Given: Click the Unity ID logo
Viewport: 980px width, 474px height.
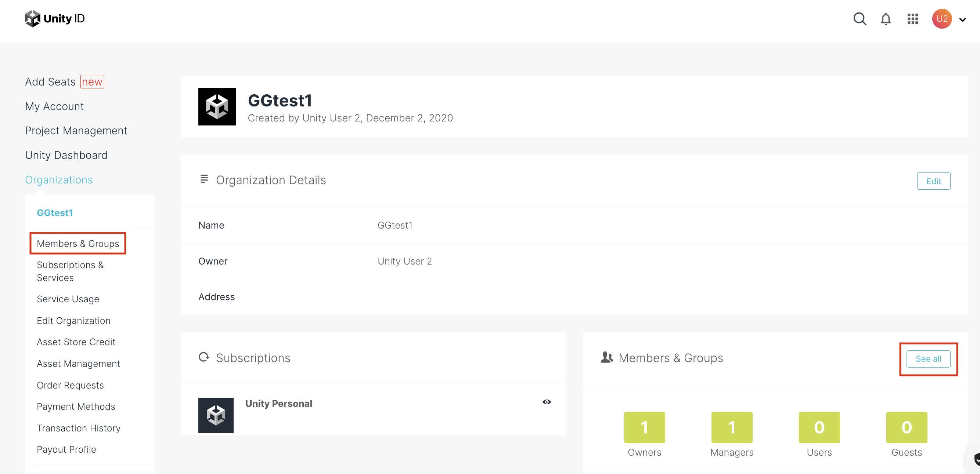Looking at the screenshot, I should pos(54,18).
